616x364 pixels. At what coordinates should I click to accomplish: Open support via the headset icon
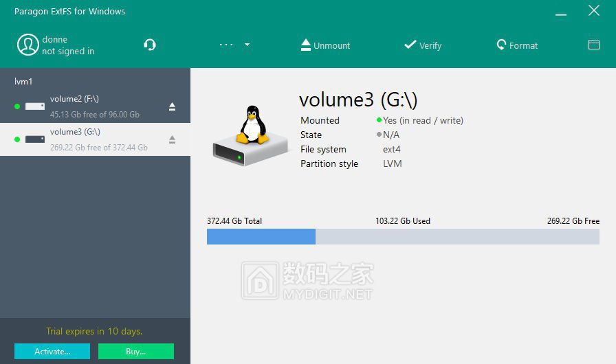pyautogui.click(x=150, y=45)
